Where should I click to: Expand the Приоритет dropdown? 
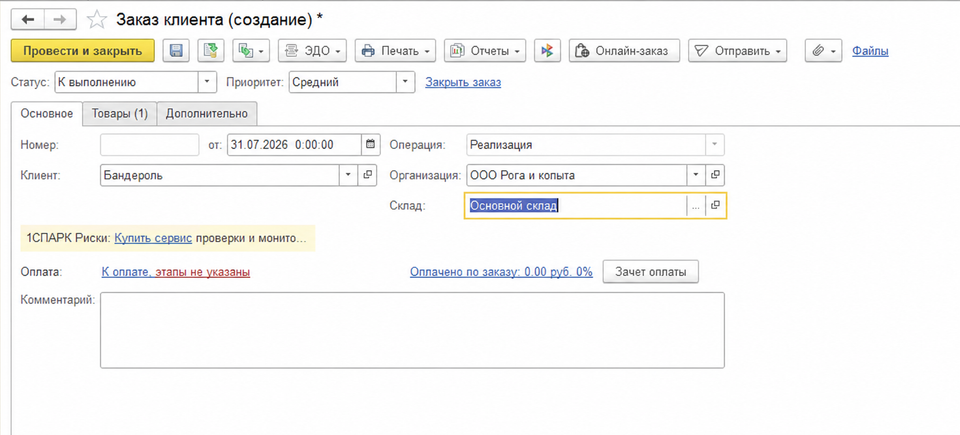[405, 82]
